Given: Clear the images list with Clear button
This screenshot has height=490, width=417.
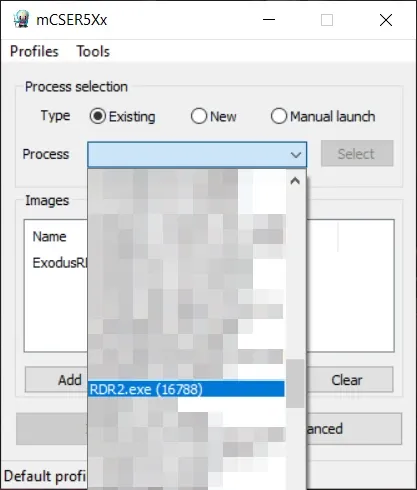Looking at the screenshot, I should point(350,380).
